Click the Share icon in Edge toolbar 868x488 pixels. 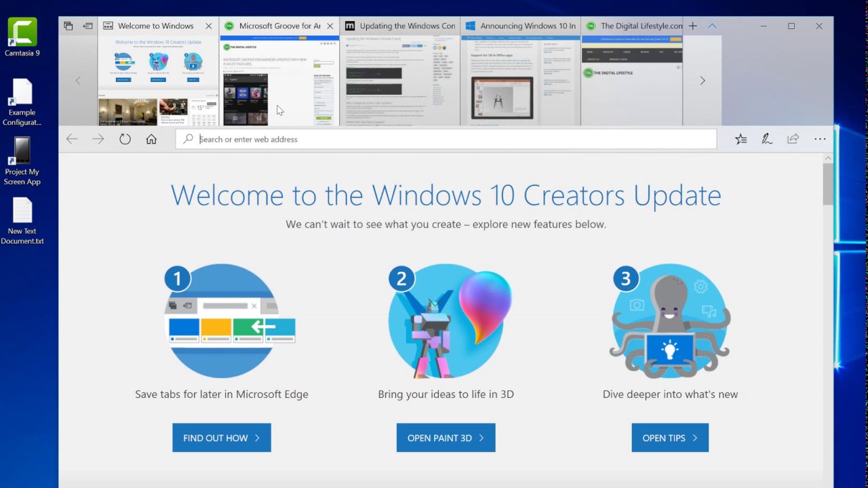click(793, 139)
